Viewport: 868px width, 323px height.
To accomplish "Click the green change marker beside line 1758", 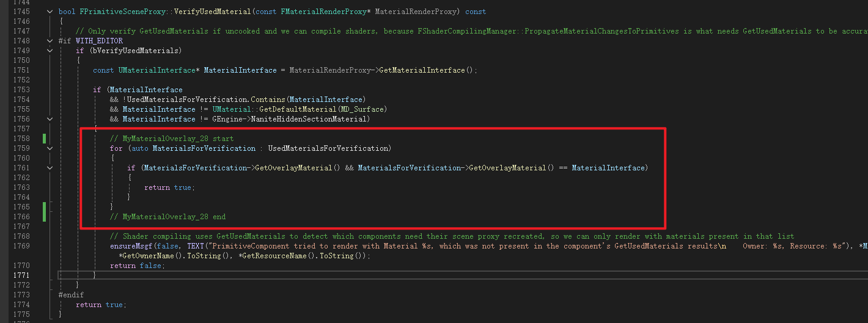I will [45, 139].
